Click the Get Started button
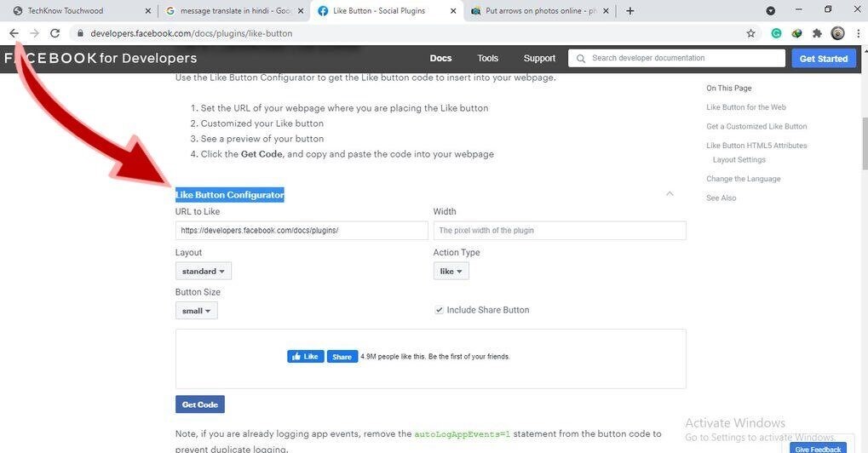Screen dimensions: 868x453 point(824,58)
